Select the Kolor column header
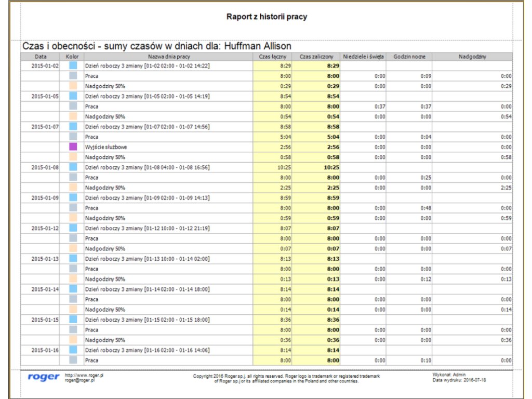532x399 pixels. pyautogui.click(x=72, y=56)
